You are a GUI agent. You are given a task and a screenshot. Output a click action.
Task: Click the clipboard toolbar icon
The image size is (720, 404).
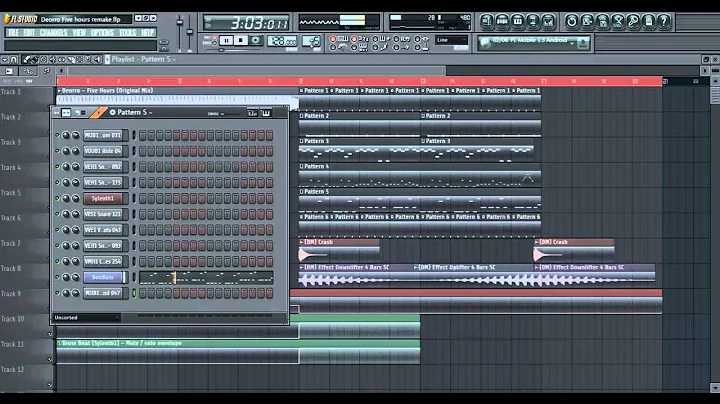[x=648, y=21]
